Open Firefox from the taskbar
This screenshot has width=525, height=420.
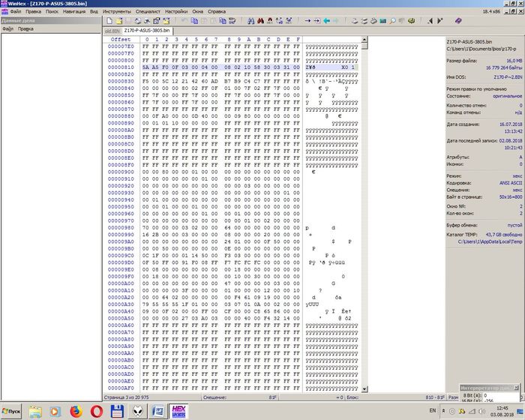click(76, 411)
